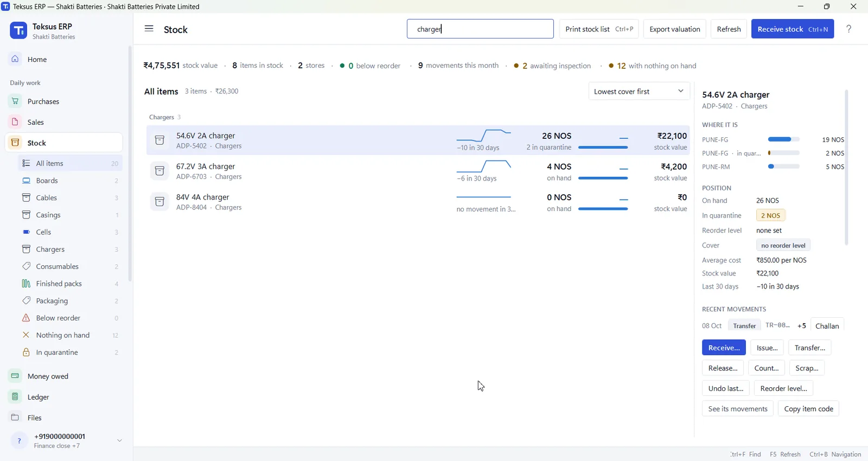Screen dimensions: 868x461
Task: Click the Scrap... button
Action: click(x=807, y=368)
